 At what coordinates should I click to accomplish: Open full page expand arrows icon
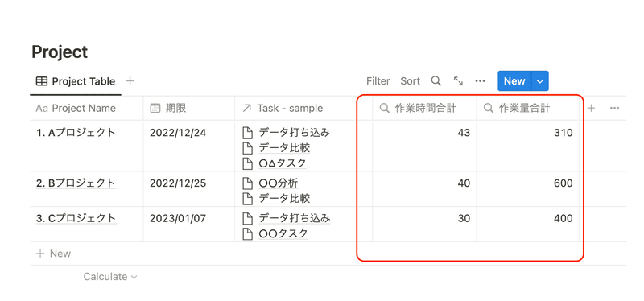pos(458,81)
